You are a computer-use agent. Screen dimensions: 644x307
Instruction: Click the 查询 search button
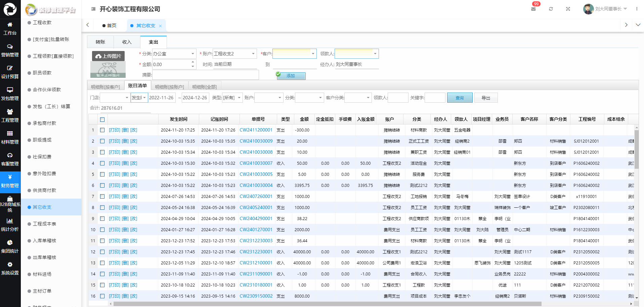(x=460, y=98)
